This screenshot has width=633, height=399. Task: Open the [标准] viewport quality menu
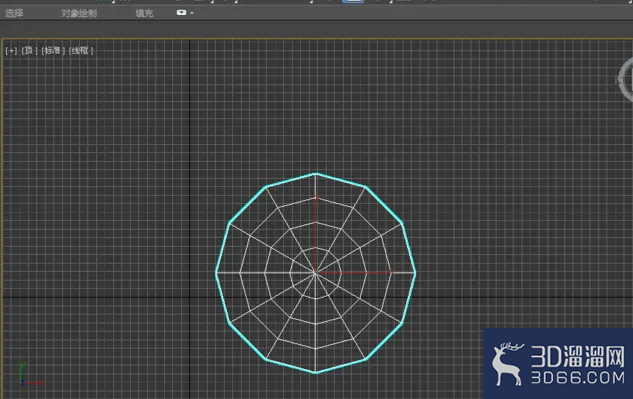tap(53, 50)
